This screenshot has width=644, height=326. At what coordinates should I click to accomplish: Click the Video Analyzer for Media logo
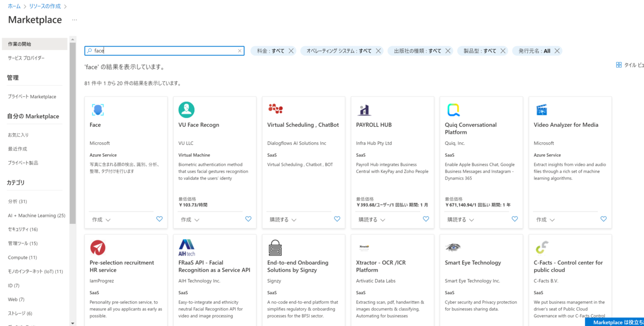(x=541, y=110)
